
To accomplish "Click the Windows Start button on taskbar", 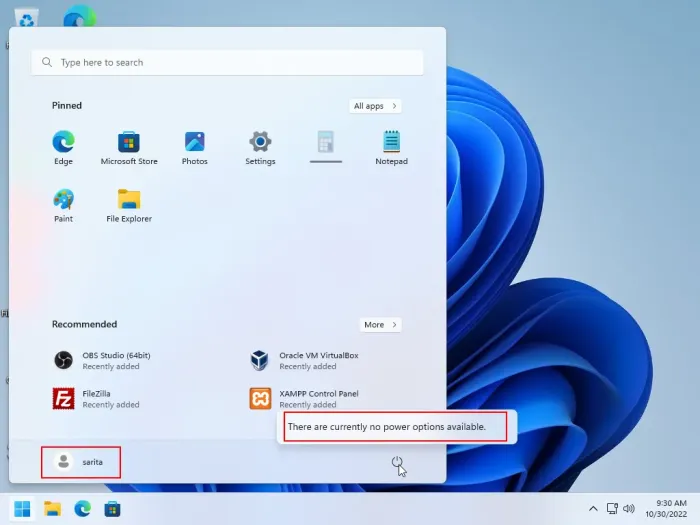I will (22, 508).
